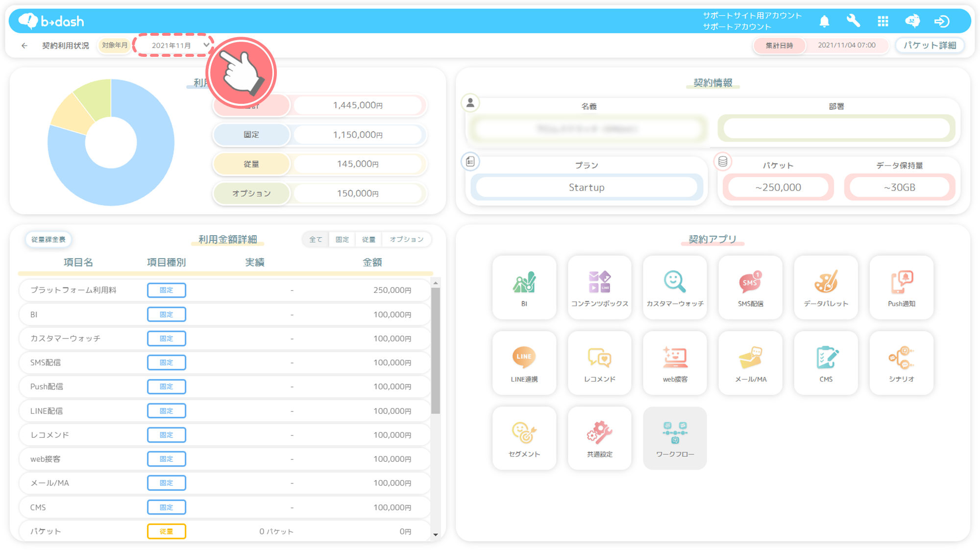Click the database icon beside パケット

(723, 162)
